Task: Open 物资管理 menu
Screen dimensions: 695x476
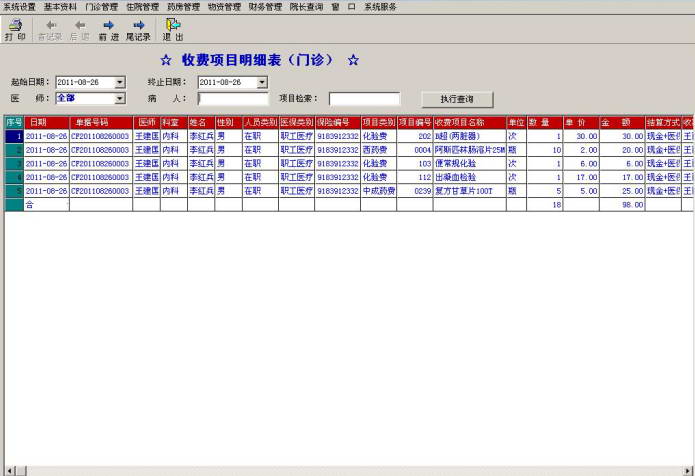Action: tap(224, 7)
